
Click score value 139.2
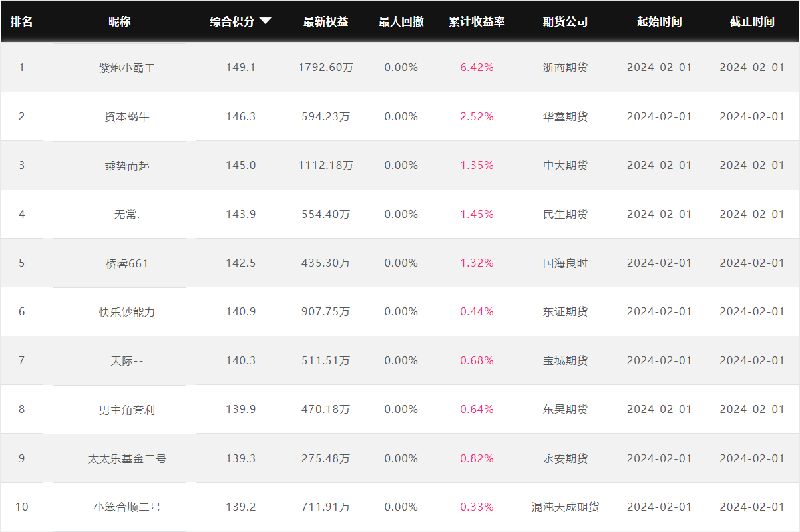point(240,507)
